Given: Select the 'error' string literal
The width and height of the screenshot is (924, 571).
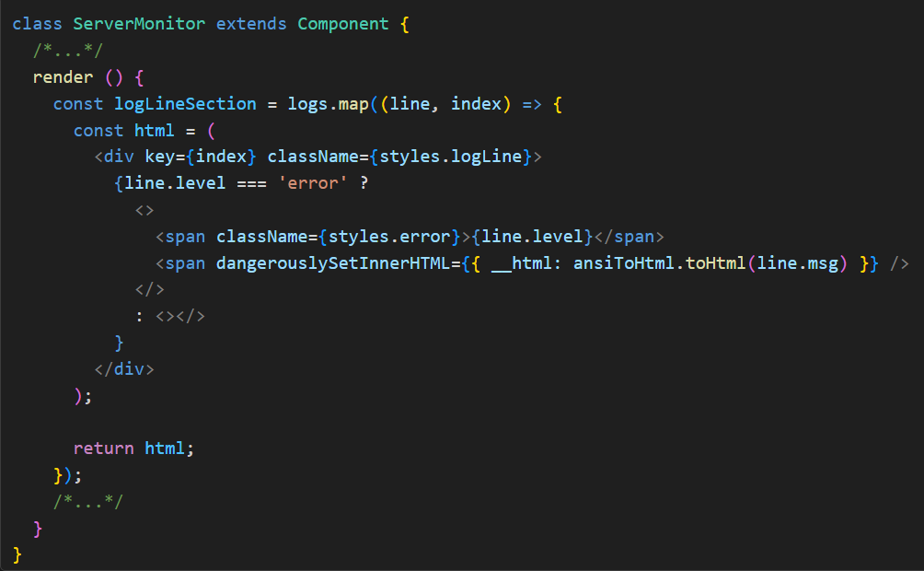Looking at the screenshot, I should pos(310,182).
